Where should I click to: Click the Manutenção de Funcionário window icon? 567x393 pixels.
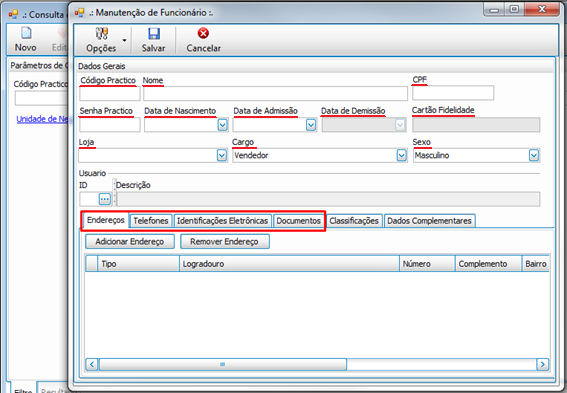coord(79,13)
